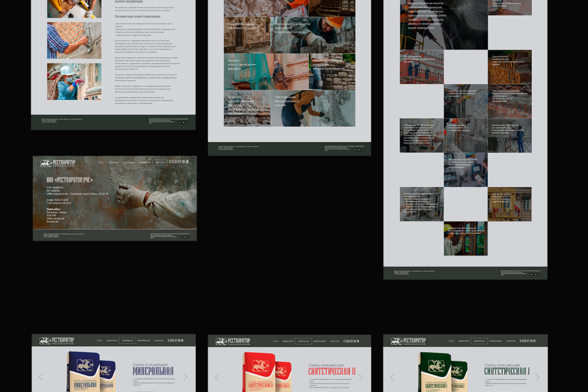Open photo of worker plastering brick wall
Screen dimensions: 588x392
click(x=74, y=41)
